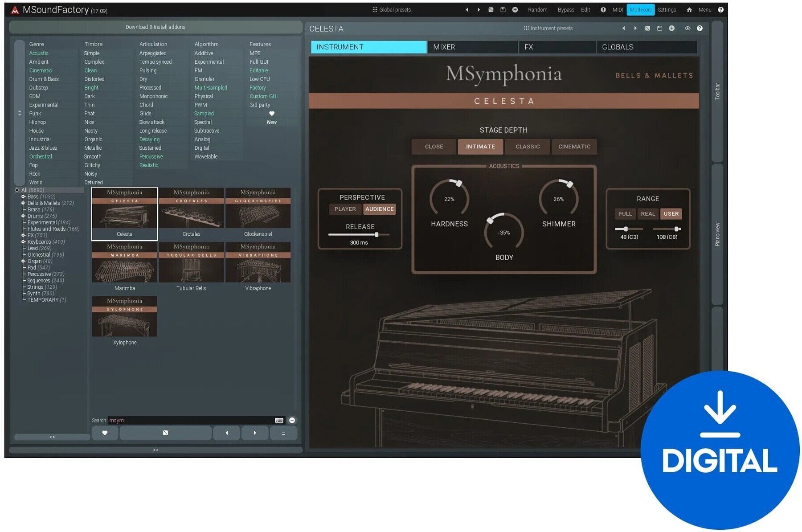802x532 pixels.
Task: Switch to the MIXER tab
Action: point(472,47)
